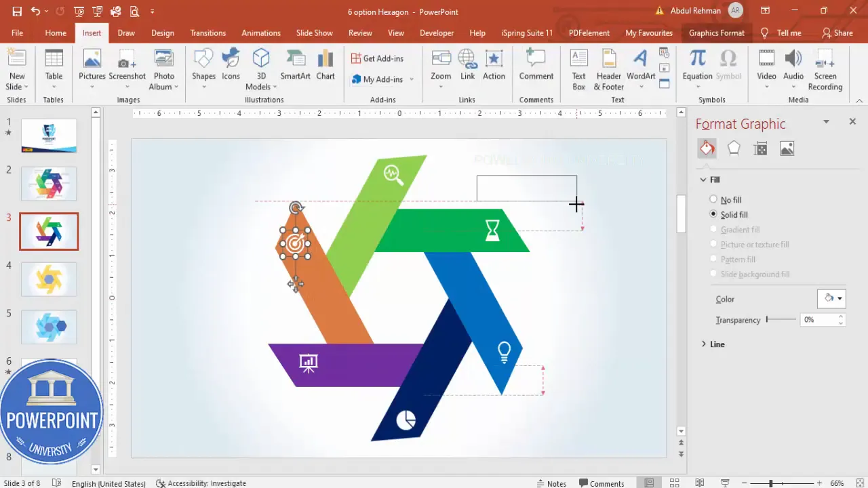Open Header & Footer dialog
Image resolution: width=868 pixels, height=488 pixels.
[x=608, y=70]
